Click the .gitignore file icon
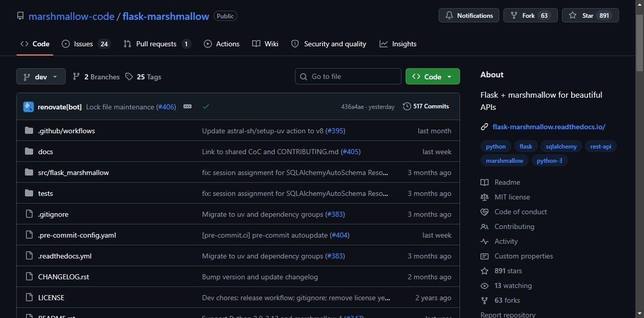644x318 pixels. click(x=29, y=214)
